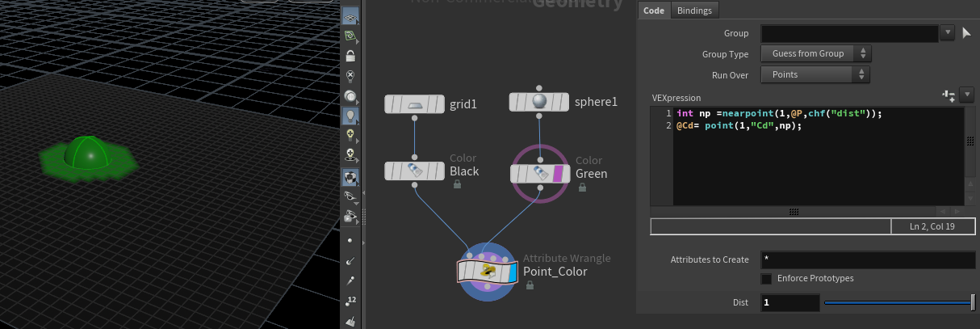This screenshot has height=329, width=980.
Task: Click the Group Type label
Action: point(725,54)
